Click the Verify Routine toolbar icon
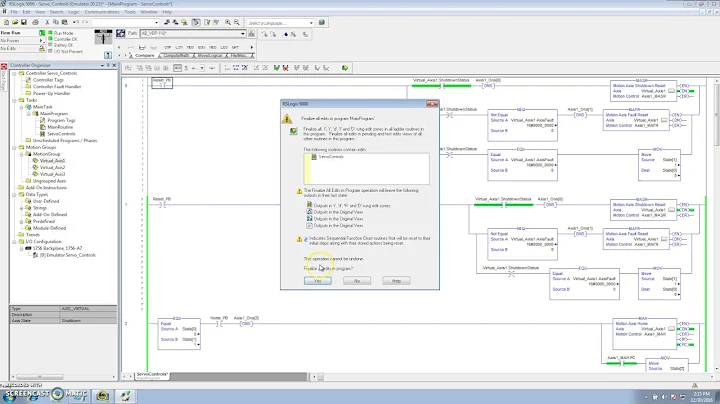 coord(207,22)
